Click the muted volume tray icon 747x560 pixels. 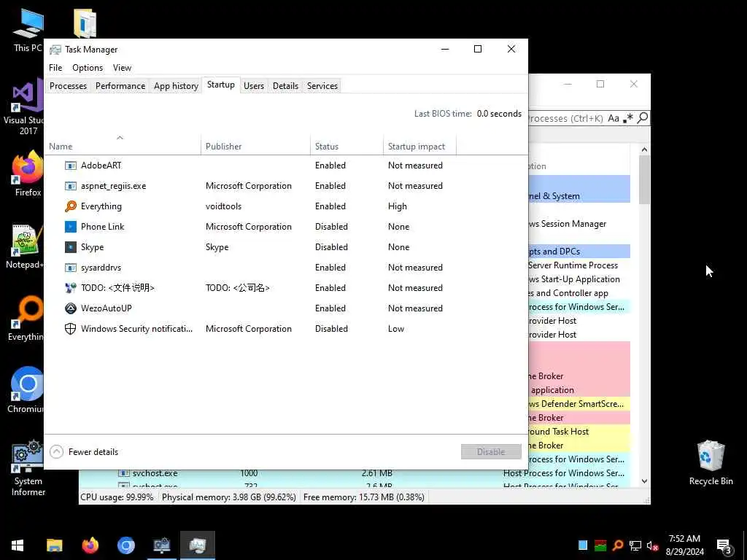pos(652,545)
